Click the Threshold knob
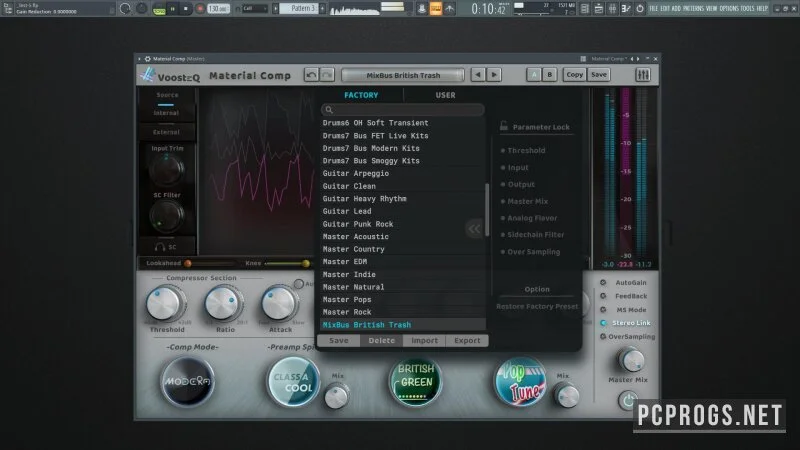The height and width of the screenshot is (450, 800). click(x=165, y=304)
